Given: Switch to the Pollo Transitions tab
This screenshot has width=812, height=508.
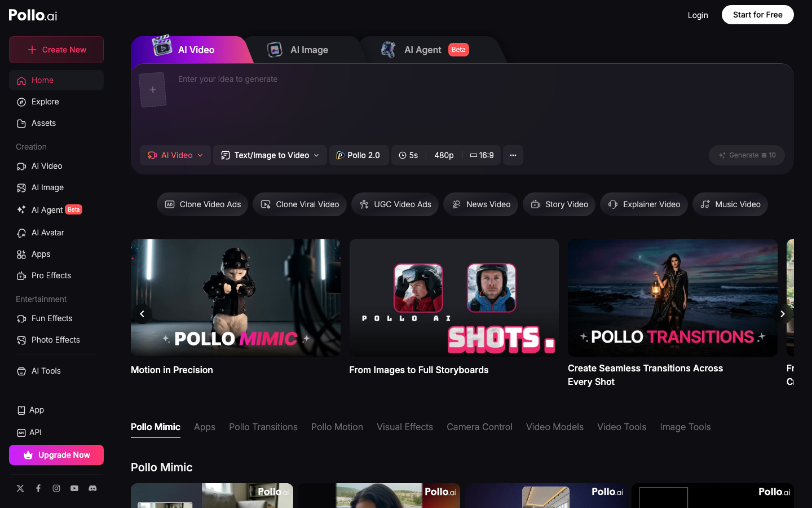Looking at the screenshot, I should click(263, 427).
